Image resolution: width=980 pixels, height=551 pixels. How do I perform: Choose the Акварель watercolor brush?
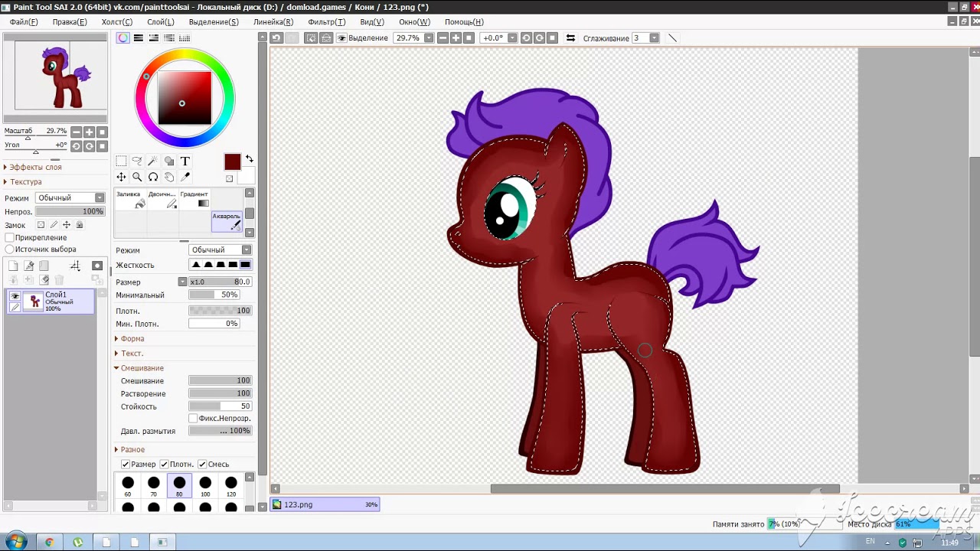(x=227, y=221)
